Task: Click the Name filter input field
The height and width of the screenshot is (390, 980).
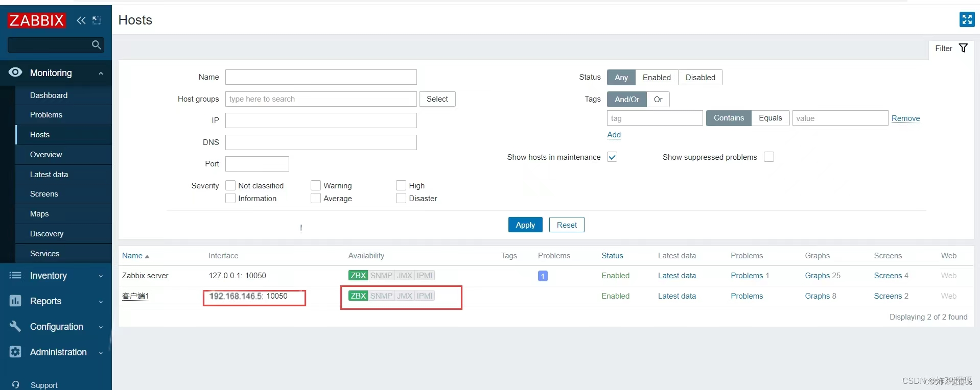Action: click(321, 77)
